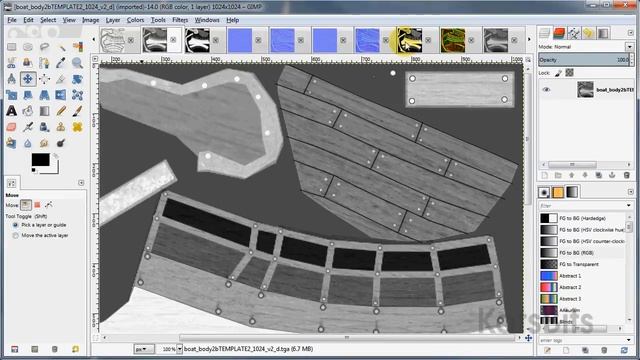640x360 pixels.
Task: Duplicate the current layer
Action: coord(598,175)
